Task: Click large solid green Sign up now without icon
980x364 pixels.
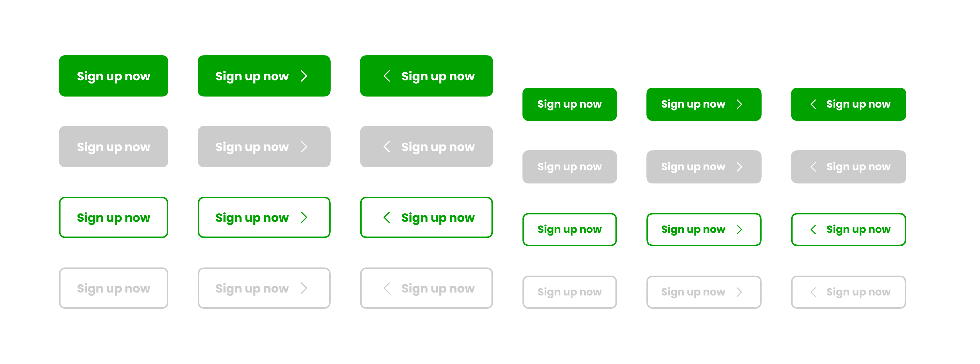Action: click(113, 76)
